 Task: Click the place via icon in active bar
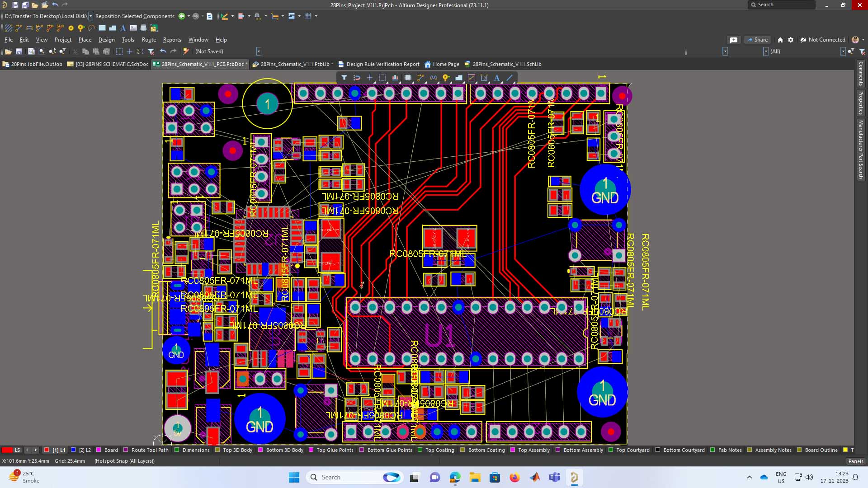(446, 78)
